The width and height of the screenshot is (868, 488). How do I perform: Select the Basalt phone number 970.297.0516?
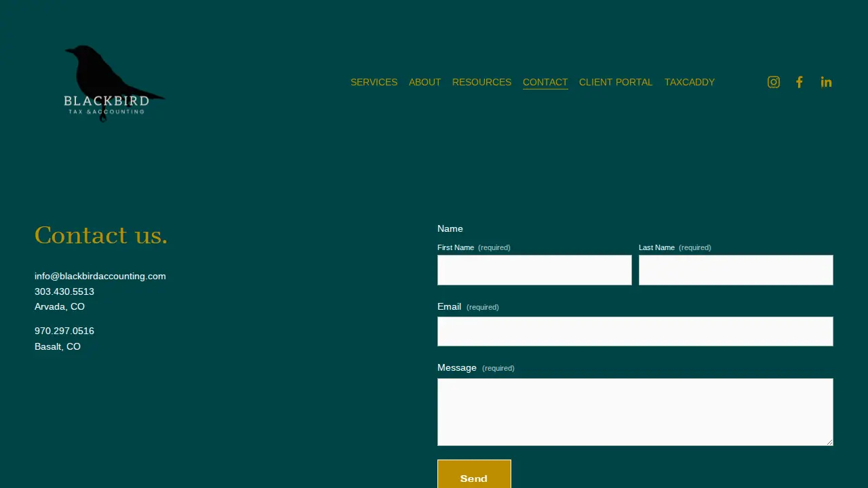pos(64,331)
